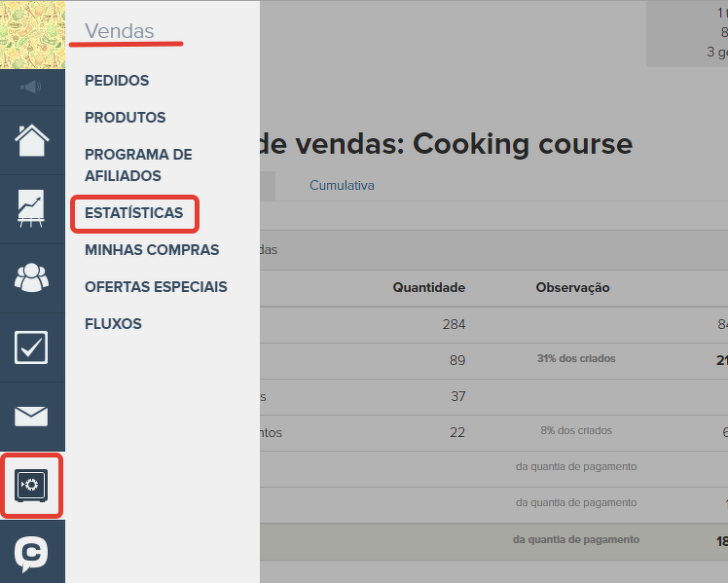Image resolution: width=728 pixels, height=583 pixels.
Task: Switch to the Cumulativa tab
Action: 342,185
